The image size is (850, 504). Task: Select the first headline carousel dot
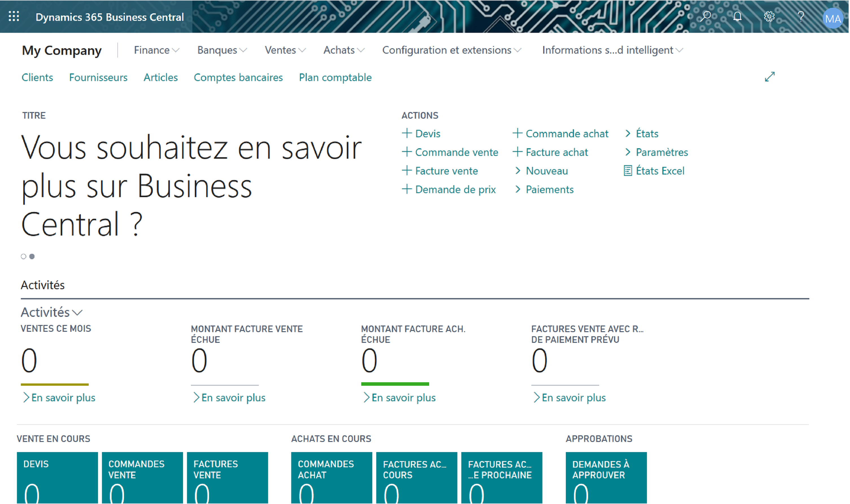[x=23, y=256]
